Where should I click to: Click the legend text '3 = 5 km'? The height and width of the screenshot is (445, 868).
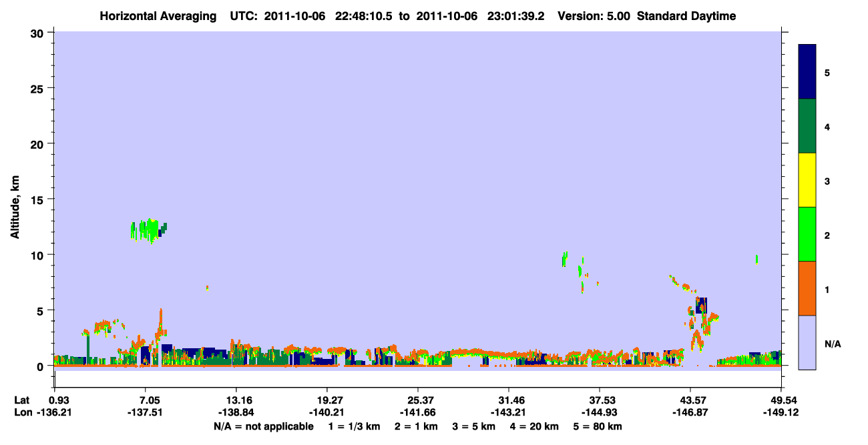tap(475, 426)
